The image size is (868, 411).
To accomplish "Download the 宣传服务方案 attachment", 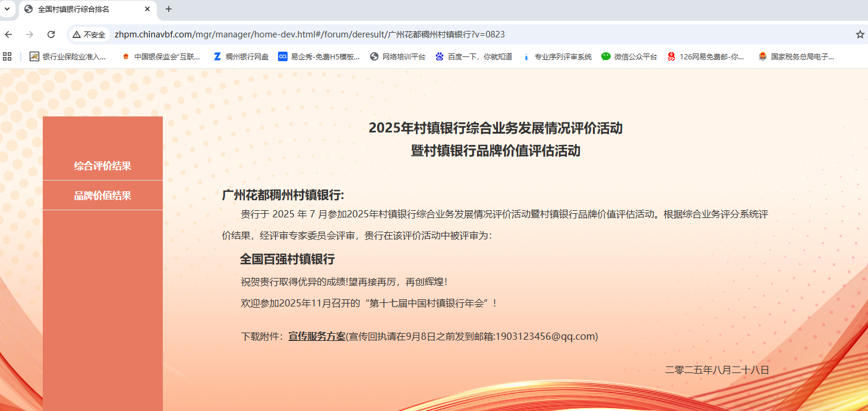I will point(317,336).
